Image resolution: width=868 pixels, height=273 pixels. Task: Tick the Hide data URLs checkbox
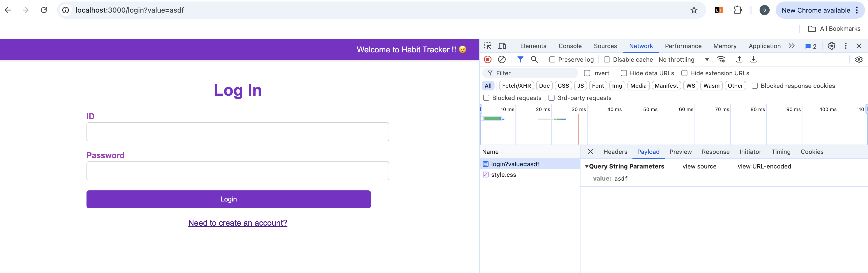(624, 73)
